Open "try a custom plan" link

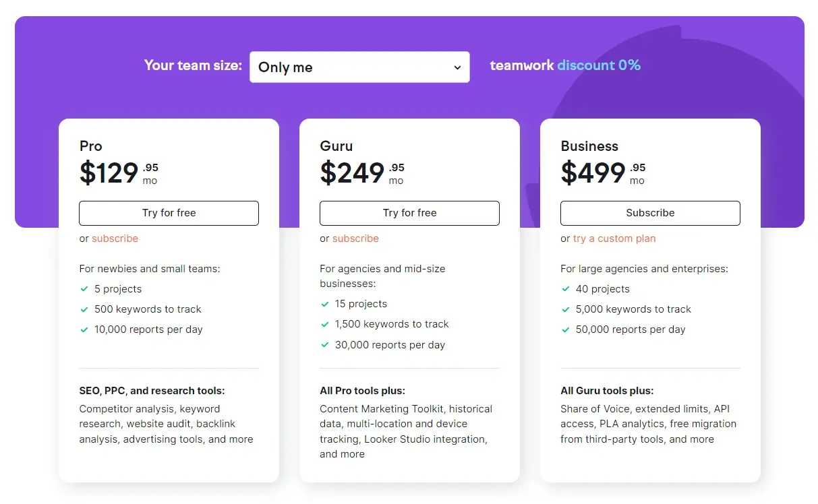[615, 238]
